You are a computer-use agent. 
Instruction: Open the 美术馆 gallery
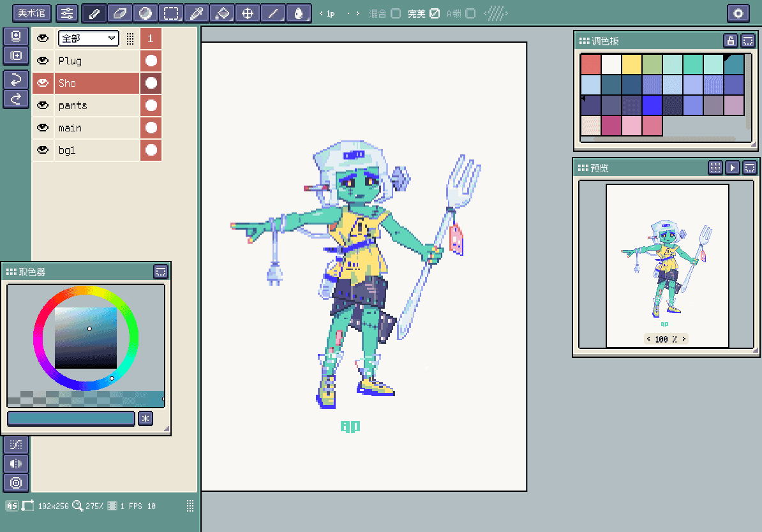pos(31,13)
